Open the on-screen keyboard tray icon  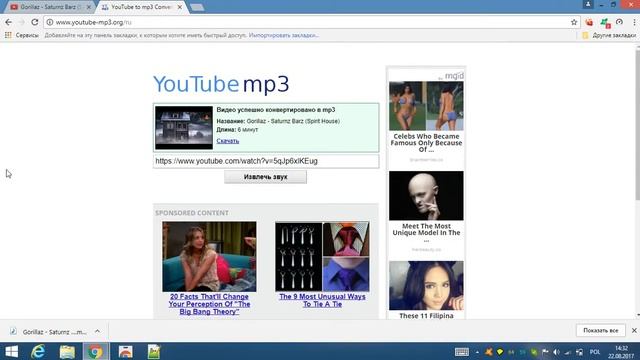[x=462, y=352]
